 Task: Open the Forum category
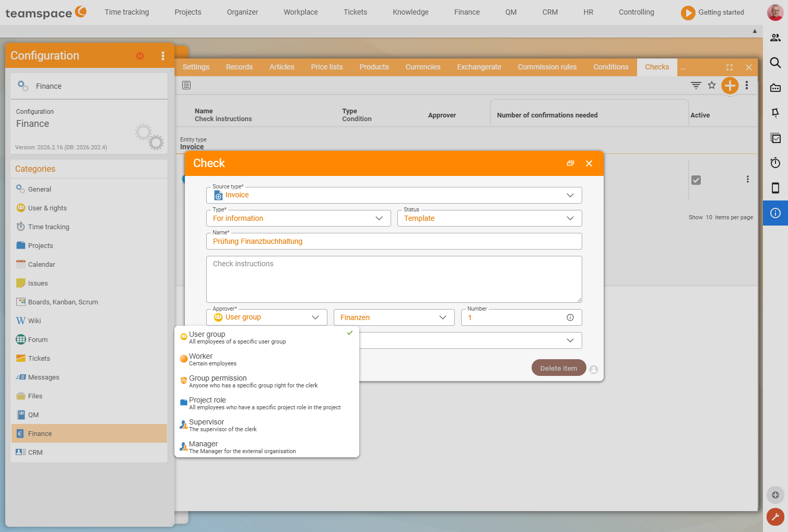[89, 339]
